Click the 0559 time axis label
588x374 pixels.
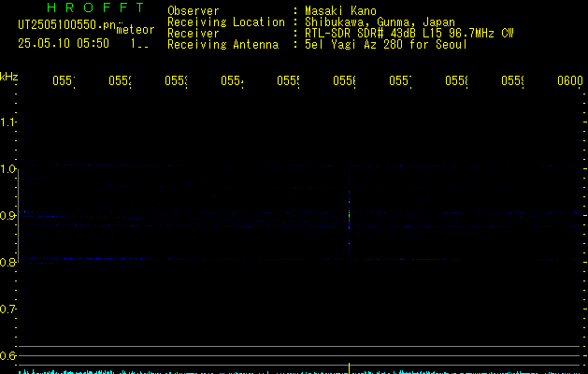pyautogui.click(x=512, y=80)
